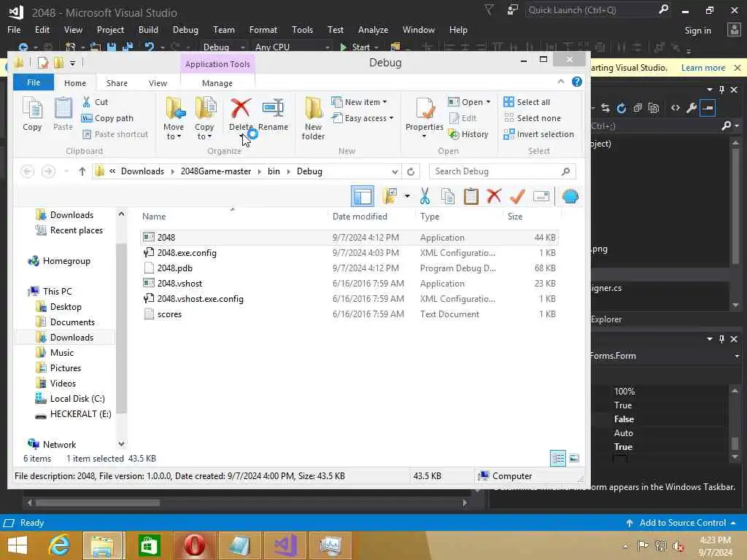Screen dimensions: 747x560
Task: Toggle the Preview Selected Items button in Solution Explorer
Action: pyautogui.click(x=708, y=108)
